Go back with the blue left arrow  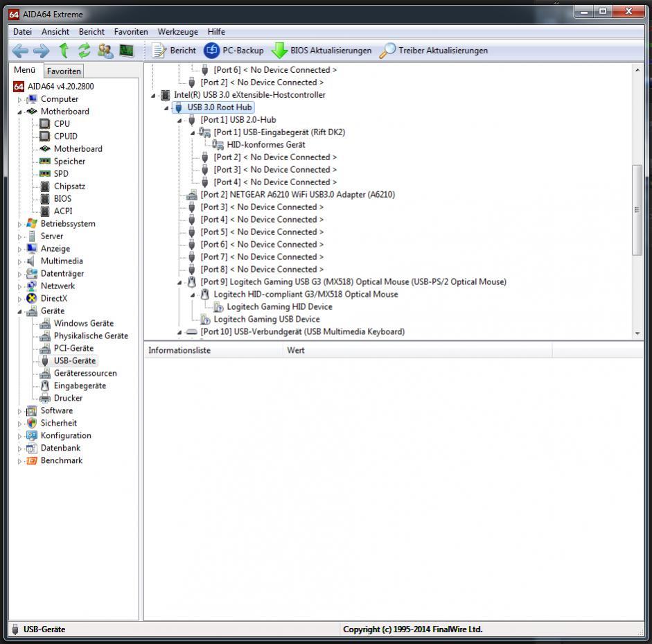20,51
